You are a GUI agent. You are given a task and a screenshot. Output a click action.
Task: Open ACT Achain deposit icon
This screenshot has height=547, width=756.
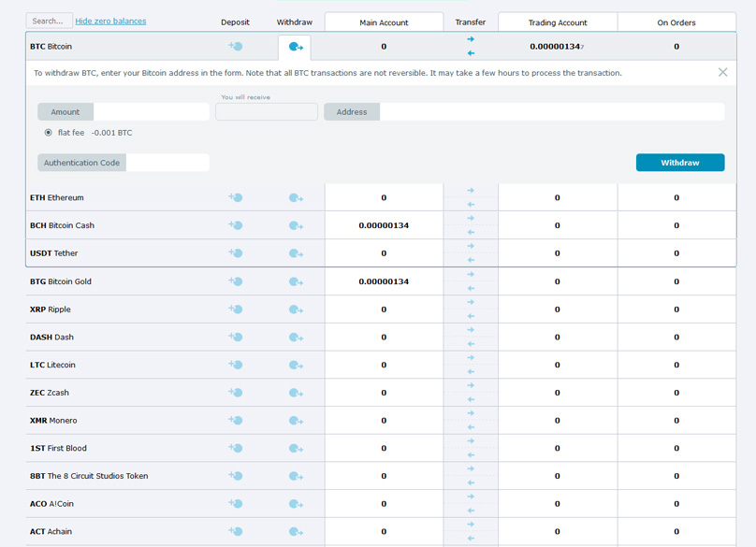click(x=235, y=531)
